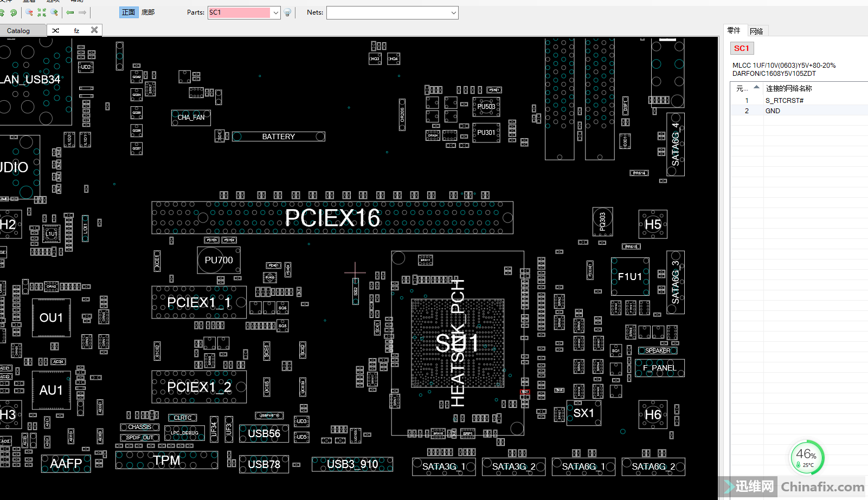This screenshot has width=868, height=500.
Task: Sort by the 元... column header
Action: [x=747, y=88]
